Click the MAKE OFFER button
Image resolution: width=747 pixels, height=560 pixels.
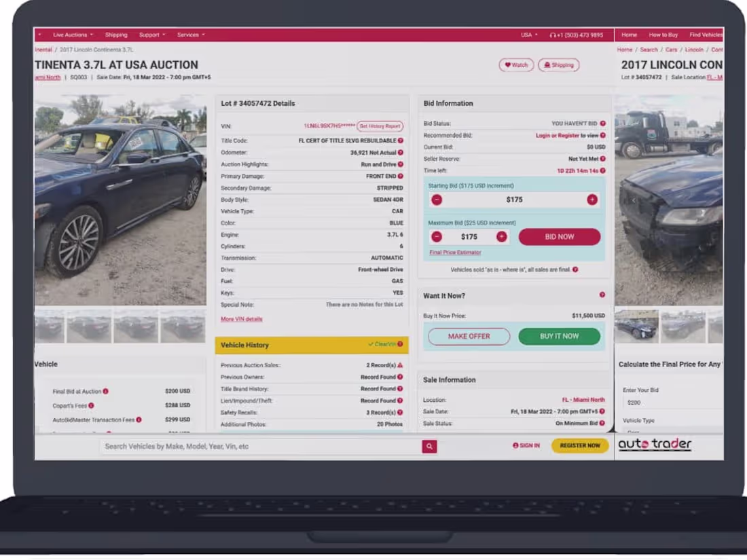coord(469,336)
